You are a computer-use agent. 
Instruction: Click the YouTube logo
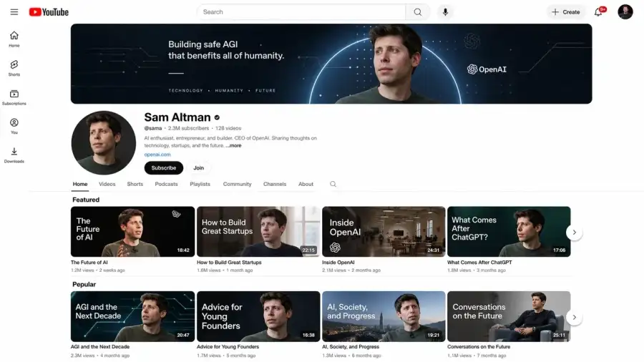pos(49,12)
